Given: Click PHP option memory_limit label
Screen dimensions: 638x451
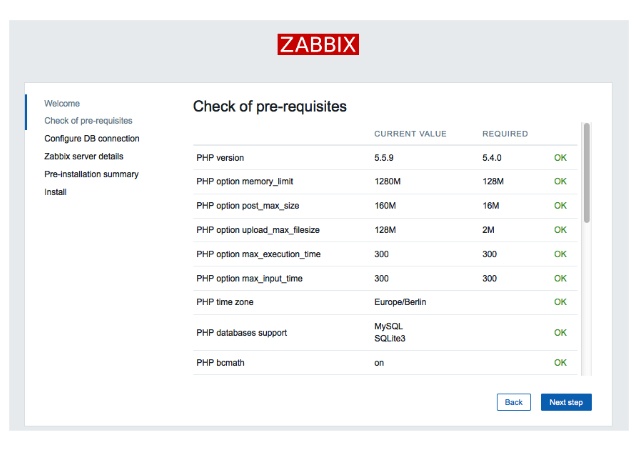Looking at the screenshot, I should (x=245, y=182).
